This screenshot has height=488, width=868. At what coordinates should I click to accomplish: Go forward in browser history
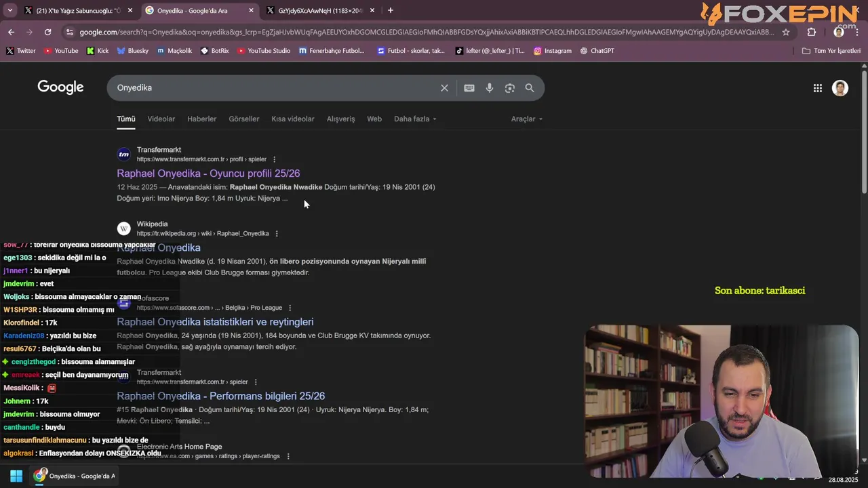click(29, 32)
